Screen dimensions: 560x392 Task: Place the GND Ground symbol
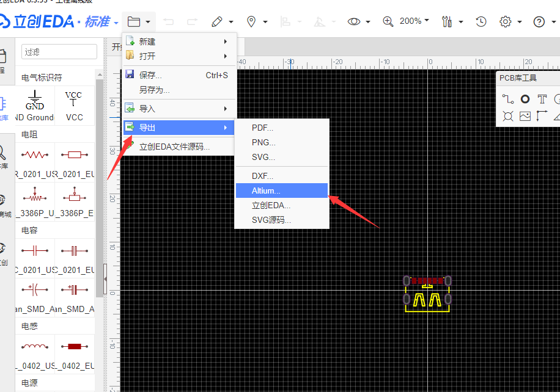click(35, 106)
